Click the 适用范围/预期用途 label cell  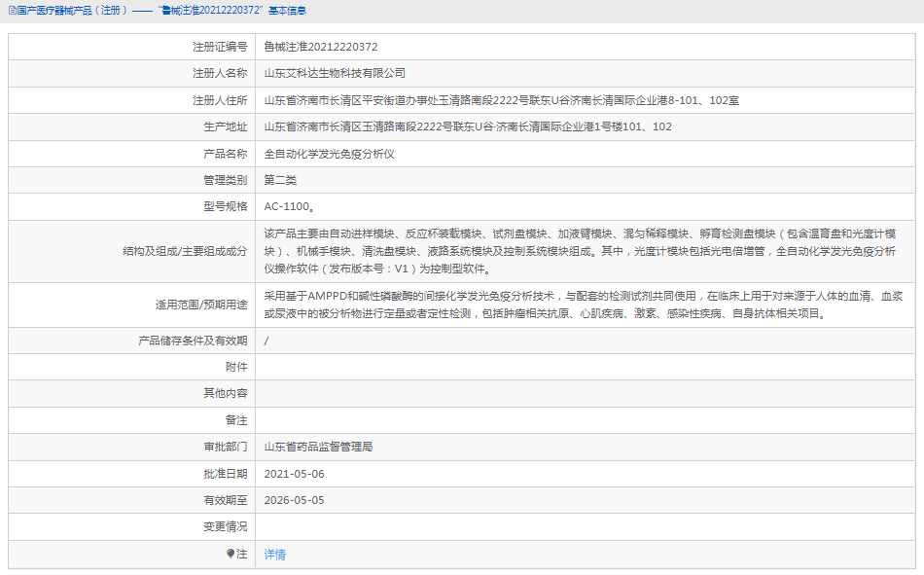point(132,305)
